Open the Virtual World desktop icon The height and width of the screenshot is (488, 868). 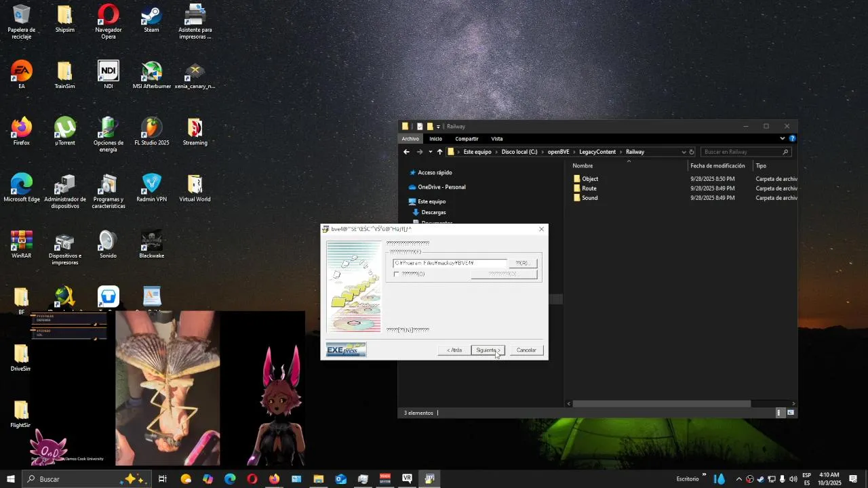pos(195,188)
